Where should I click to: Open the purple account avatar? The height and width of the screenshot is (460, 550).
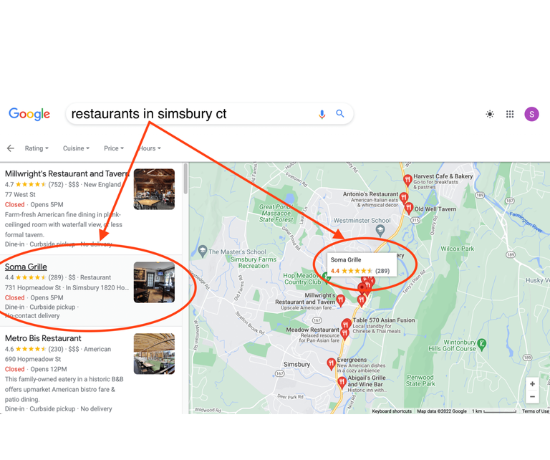pyautogui.click(x=531, y=114)
